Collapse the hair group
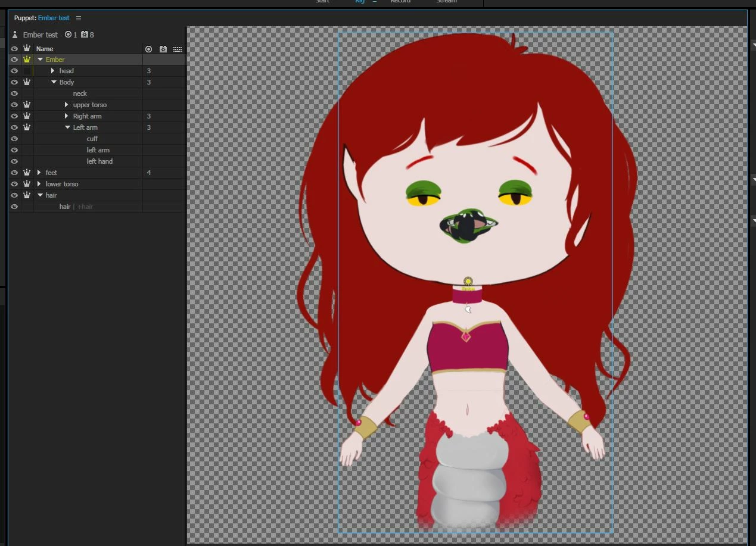Viewport: 756px width, 546px height. coord(40,195)
